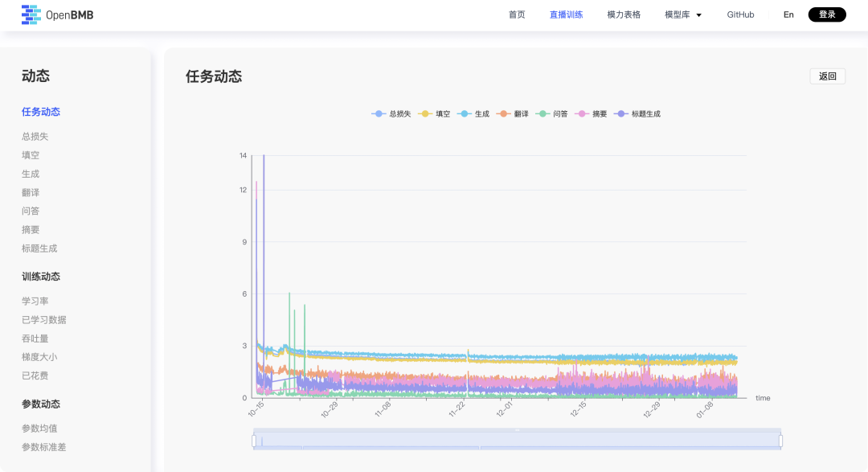Open 生成 in the sidebar
This screenshot has width=868, height=472.
click(31, 174)
